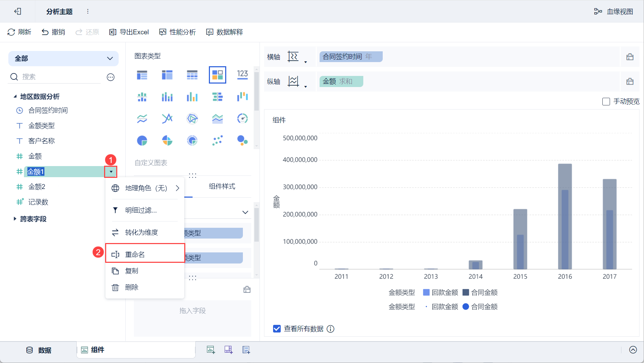Expand the 跨表字段 tree node

coord(15,219)
